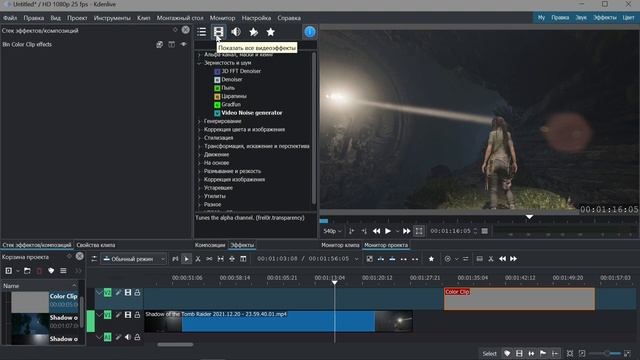Expand Размывание и резкость category

click(x=199, y=171)
